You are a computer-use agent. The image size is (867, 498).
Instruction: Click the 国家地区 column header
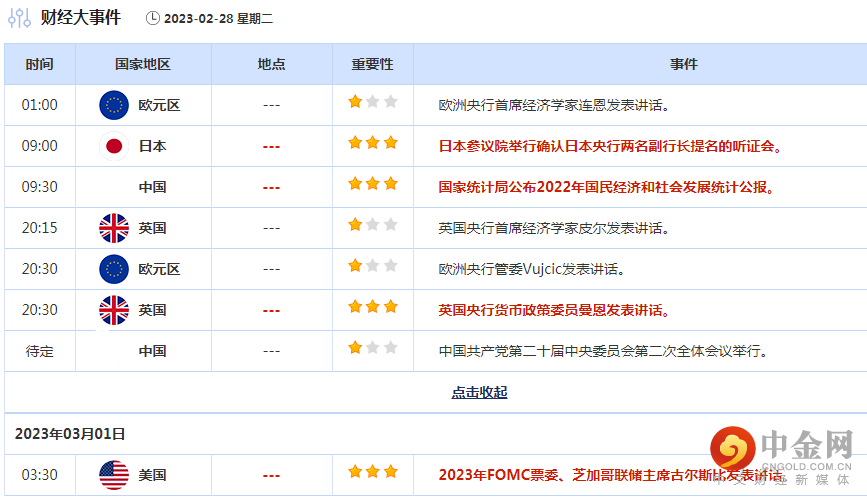click(143, 64)
